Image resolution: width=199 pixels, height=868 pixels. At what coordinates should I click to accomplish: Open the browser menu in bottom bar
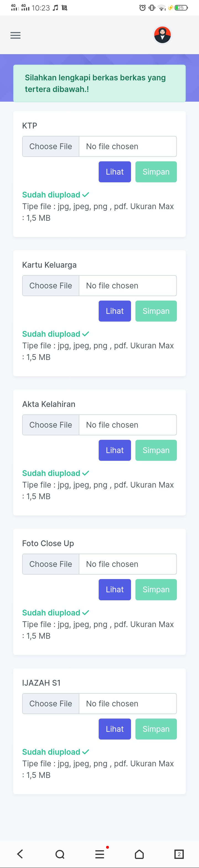point(99,854)
